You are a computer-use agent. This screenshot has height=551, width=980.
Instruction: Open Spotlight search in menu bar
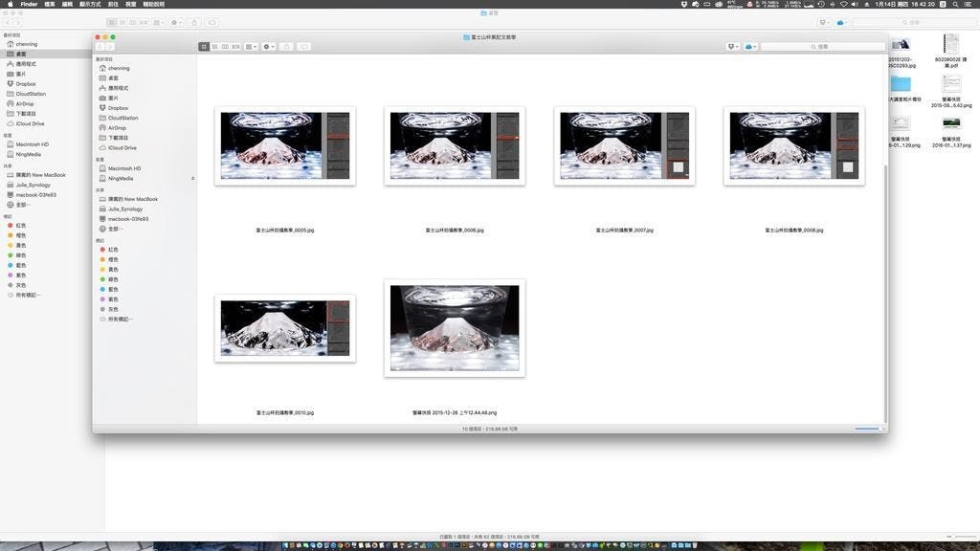[x=956, y=5]
